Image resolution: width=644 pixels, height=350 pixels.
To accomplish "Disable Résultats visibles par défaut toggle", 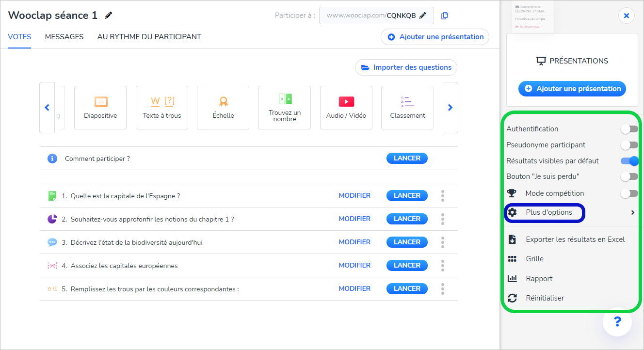I will click(629, 161).
